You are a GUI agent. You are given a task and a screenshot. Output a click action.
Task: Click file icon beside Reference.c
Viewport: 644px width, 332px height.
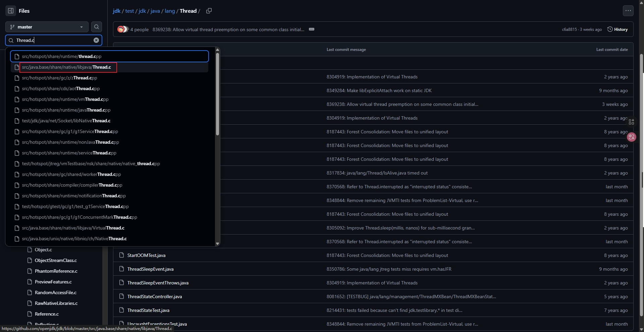(x=30, y=314)
